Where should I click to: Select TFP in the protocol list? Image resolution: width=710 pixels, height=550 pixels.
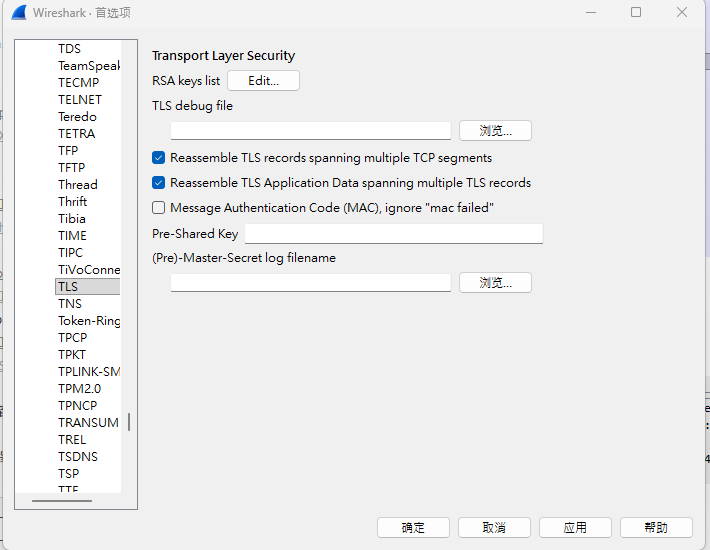coord(68,150)
